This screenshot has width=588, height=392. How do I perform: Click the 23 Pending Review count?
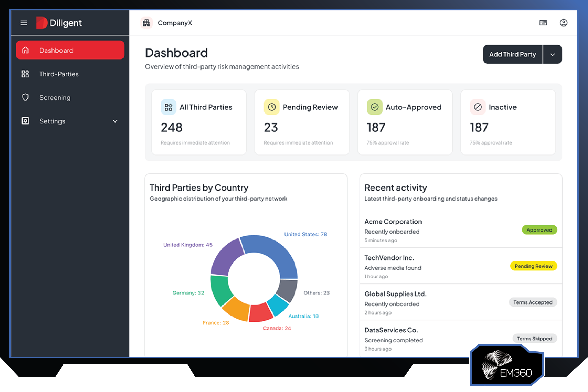[x=271, y=127]
